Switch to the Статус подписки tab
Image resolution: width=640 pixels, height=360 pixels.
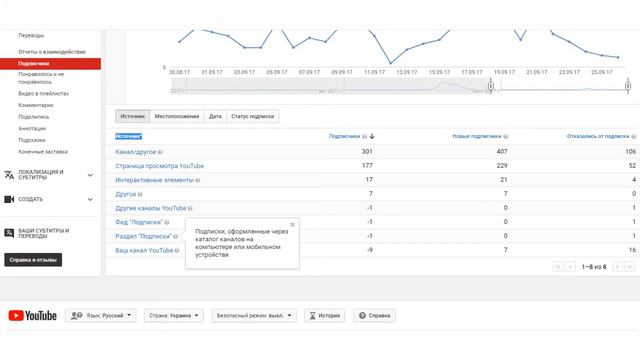[253, 116]
